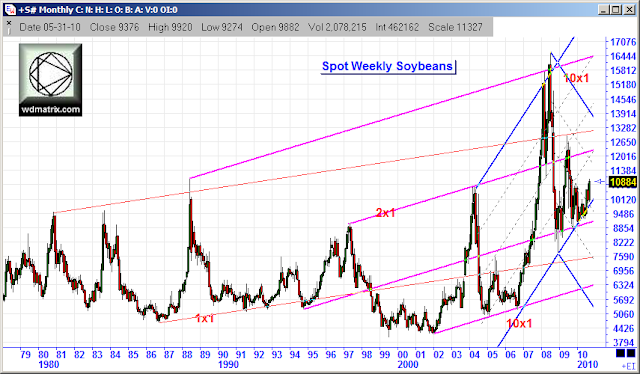This screenshot has height=374, width=640.
Task: Open the chart window system menu icon
Action: [x=10, y=9]
